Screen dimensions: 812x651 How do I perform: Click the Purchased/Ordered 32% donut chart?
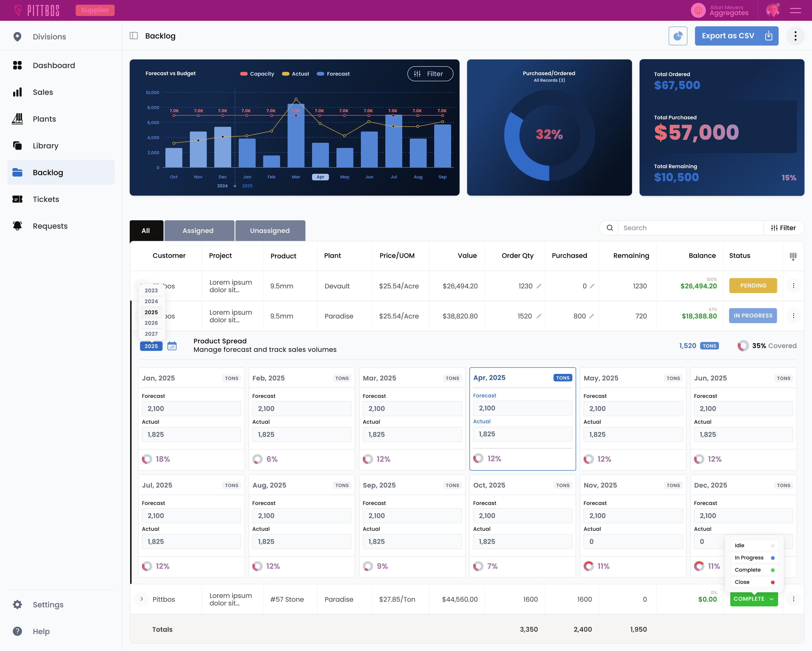tap(549, 134)
